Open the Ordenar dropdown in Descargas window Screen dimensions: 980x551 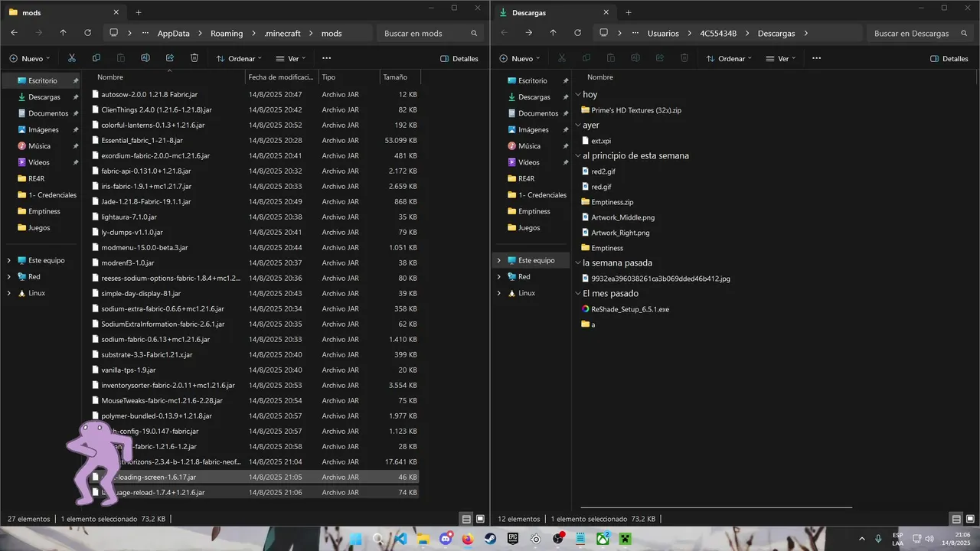[728, 58]
